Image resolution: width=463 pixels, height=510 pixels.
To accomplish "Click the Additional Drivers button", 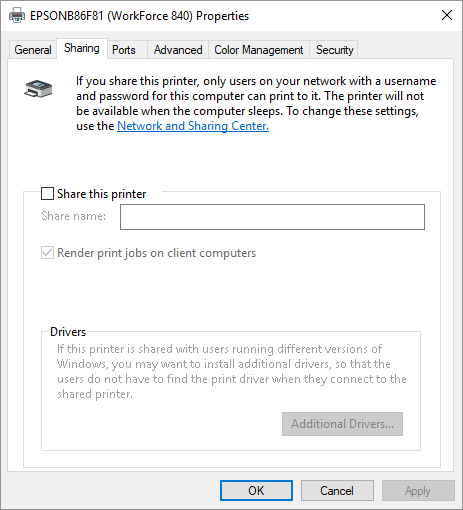I will [342, 424].
